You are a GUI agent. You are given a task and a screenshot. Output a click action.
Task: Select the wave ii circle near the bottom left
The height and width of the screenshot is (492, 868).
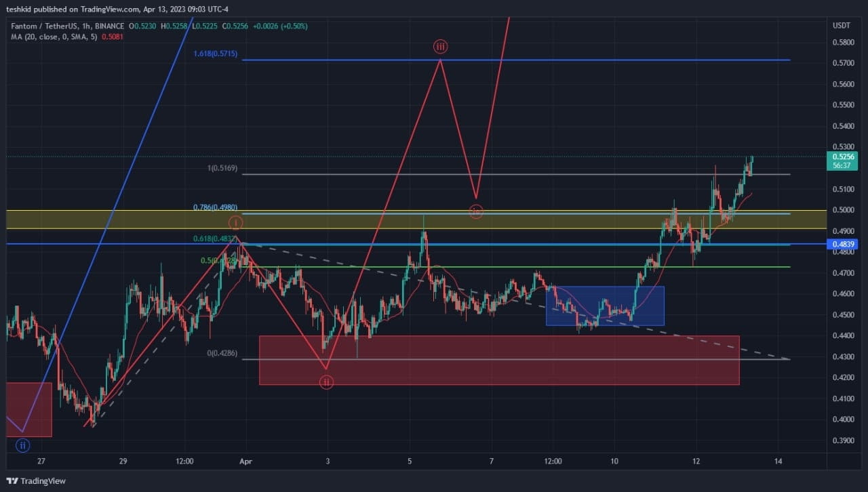pos(22,445)
